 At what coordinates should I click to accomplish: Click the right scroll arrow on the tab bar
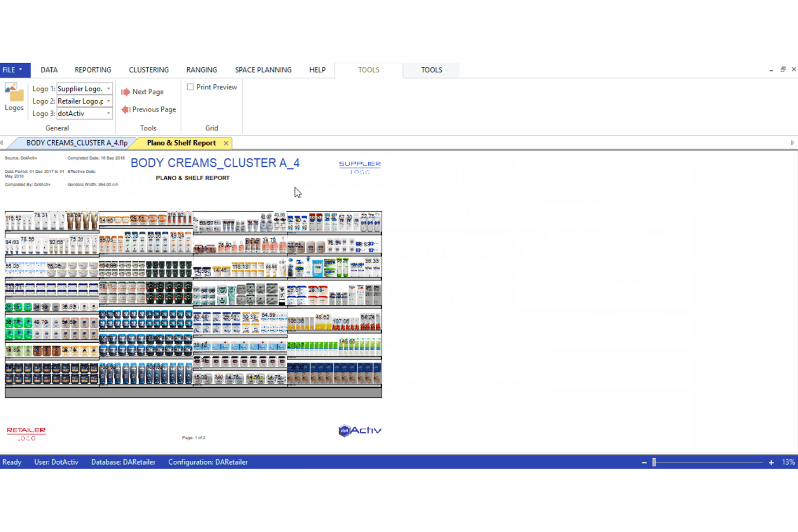(x=791, y=142)
